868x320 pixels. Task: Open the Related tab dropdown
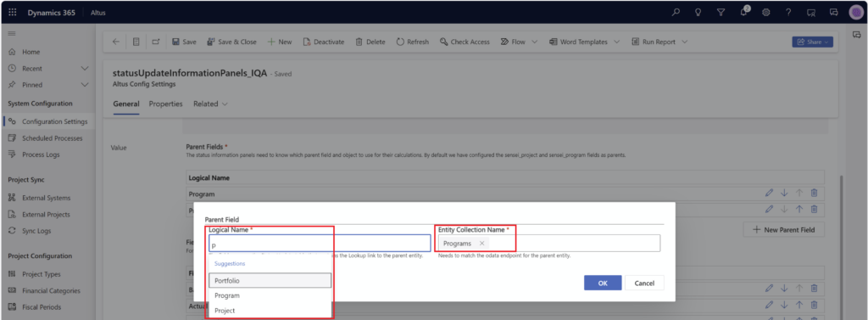coord(210,104)
